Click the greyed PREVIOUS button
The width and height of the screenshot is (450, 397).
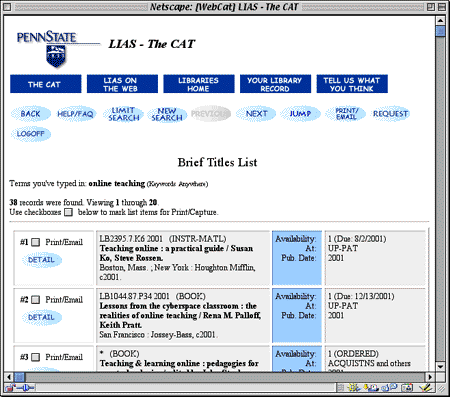210,114
